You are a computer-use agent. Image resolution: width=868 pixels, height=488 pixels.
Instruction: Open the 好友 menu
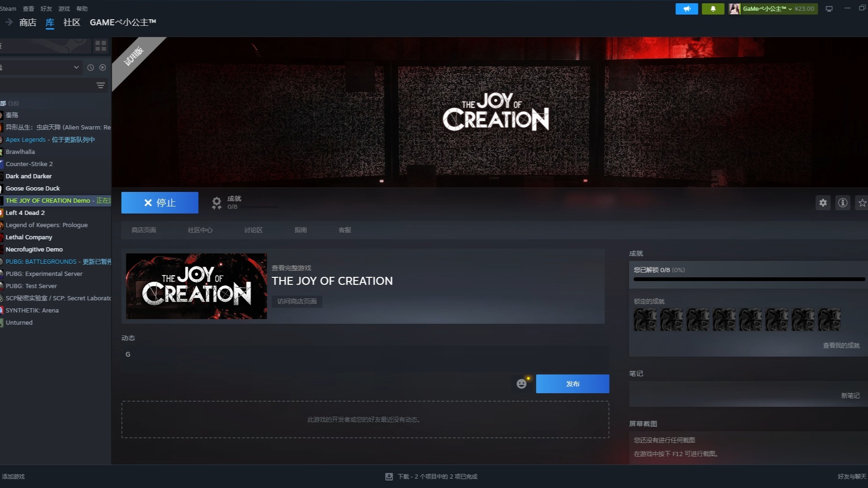point(46,8)
